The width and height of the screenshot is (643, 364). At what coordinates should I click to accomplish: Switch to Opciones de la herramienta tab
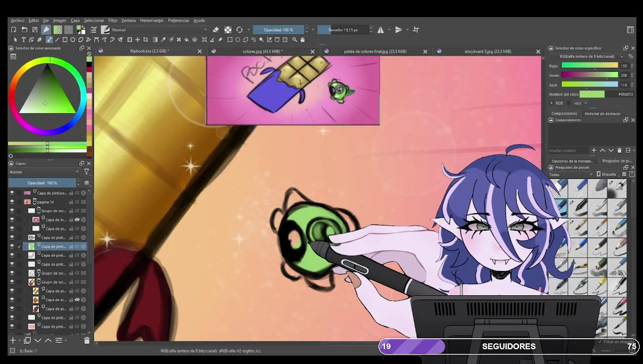coord(572,161)
